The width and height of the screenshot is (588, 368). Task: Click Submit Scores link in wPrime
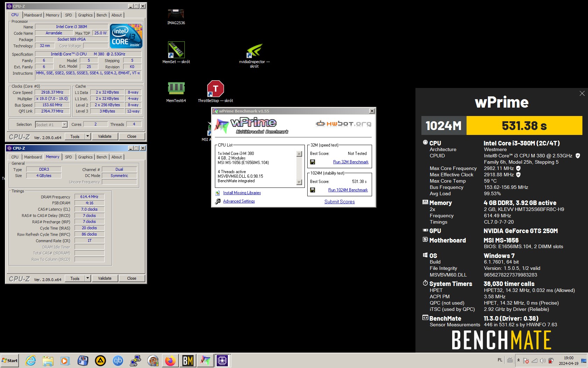tap(339, 202)
